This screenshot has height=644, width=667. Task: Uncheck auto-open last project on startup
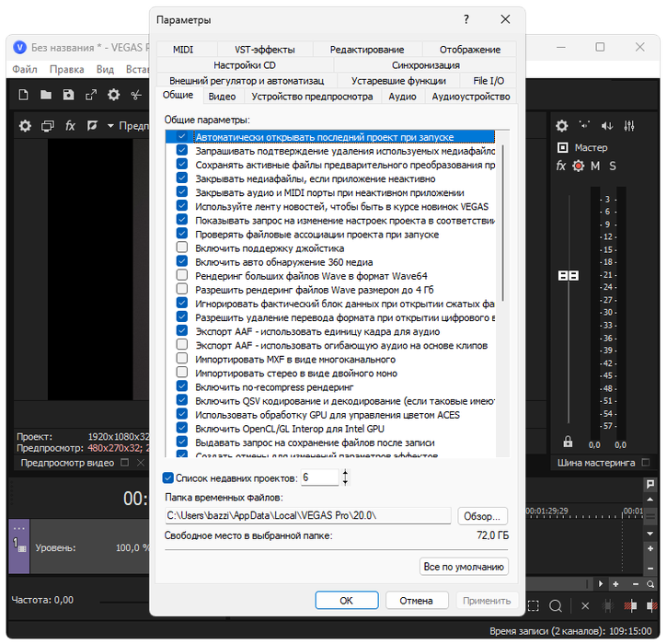click(182, 137)
